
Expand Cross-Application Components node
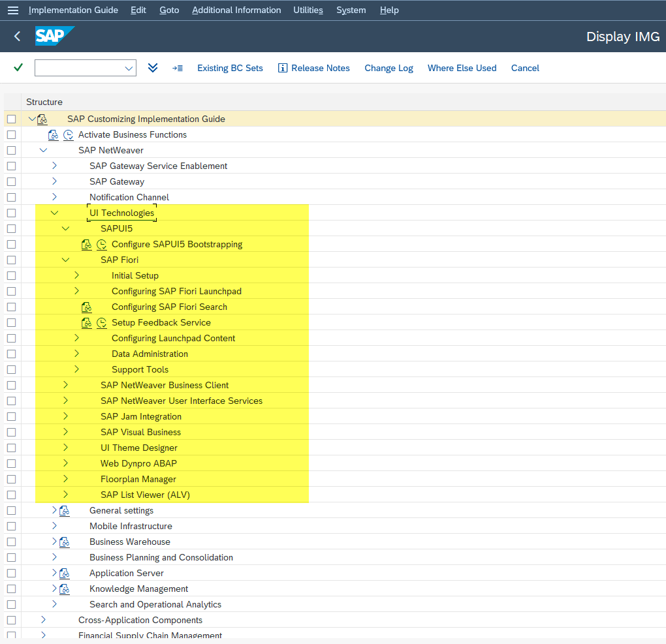tap(43, 619)
